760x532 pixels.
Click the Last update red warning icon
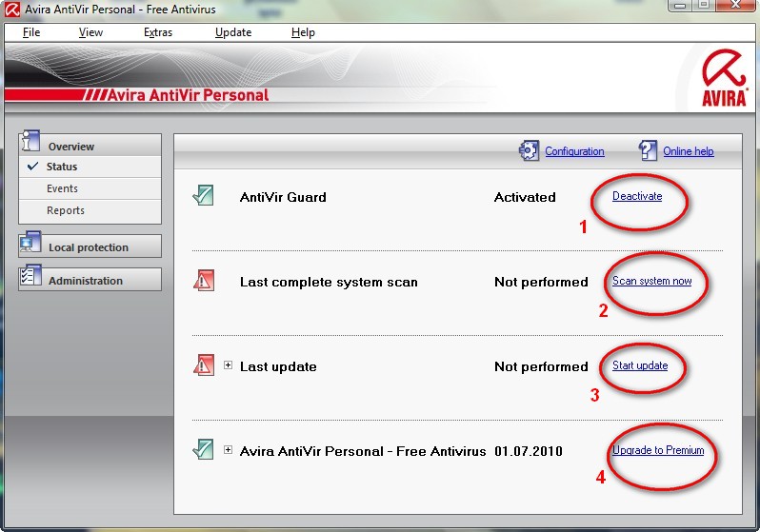point(204,365)
